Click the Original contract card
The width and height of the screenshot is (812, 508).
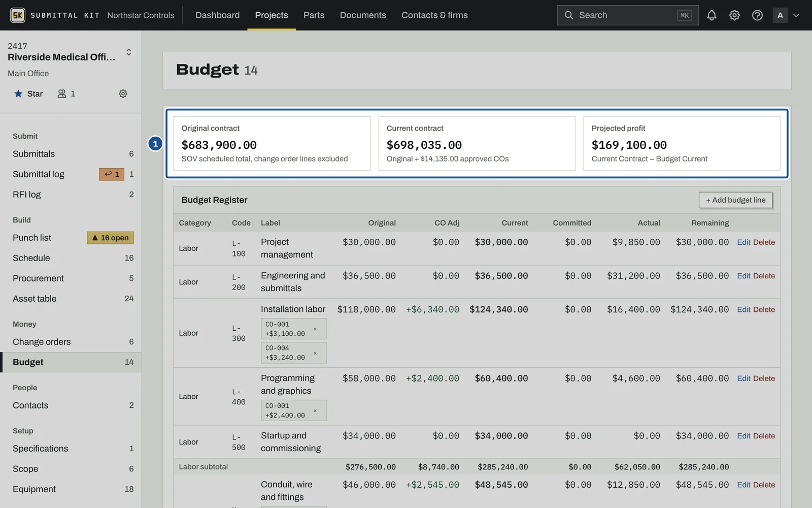(272, 143)
